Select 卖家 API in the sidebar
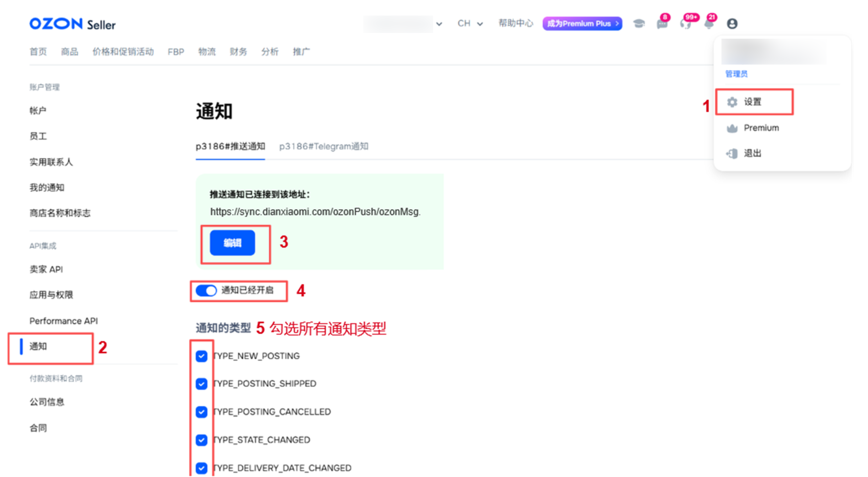868x477 pixels. point(46,270)
